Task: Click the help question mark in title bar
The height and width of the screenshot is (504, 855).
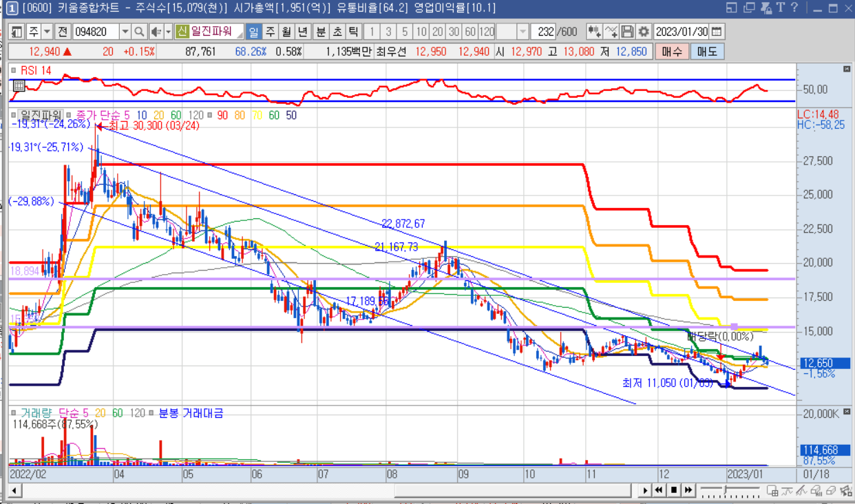Action: [794, 8]
